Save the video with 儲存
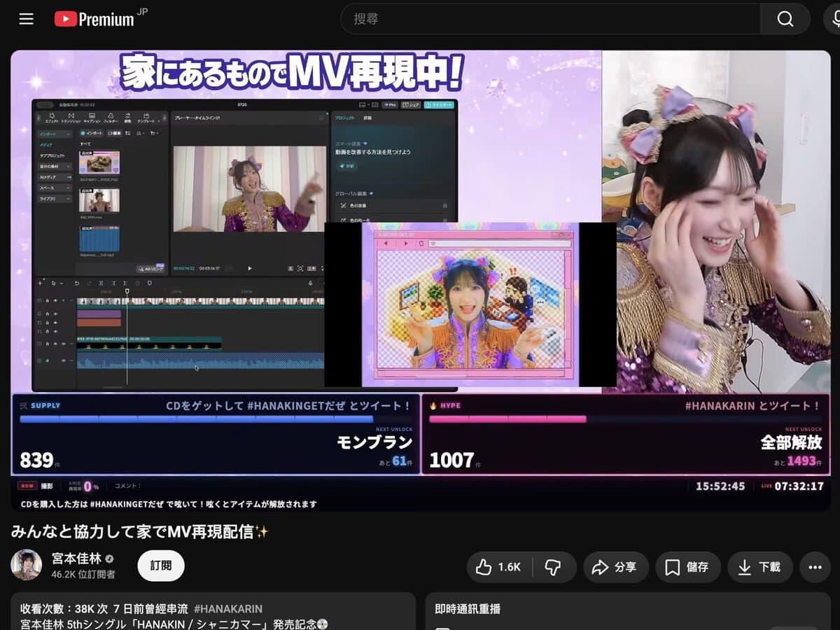The image size is (840, 630). (x=687, y=567)
